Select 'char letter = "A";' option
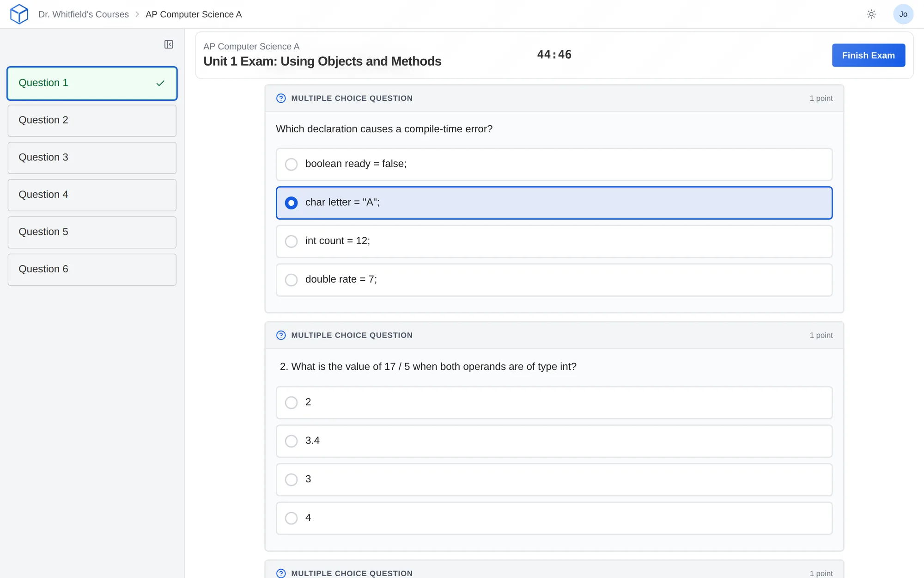This screenshot has height=578, width=924. pyautogui.click(x=554, y=203)
